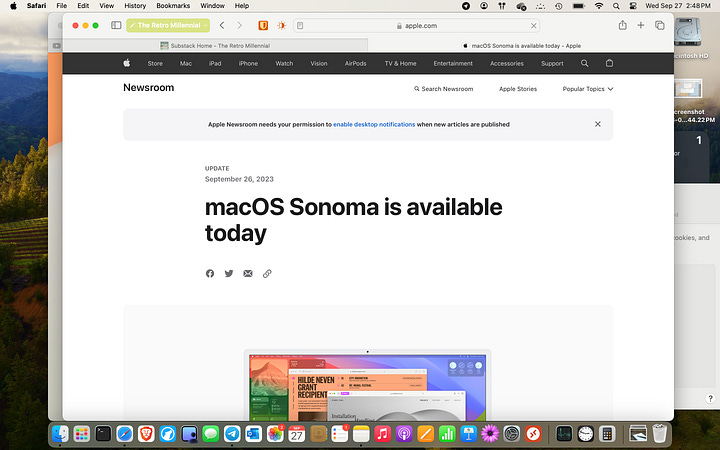Show the tab overview icon
720x450 pixels.
(x=660, y=25)
